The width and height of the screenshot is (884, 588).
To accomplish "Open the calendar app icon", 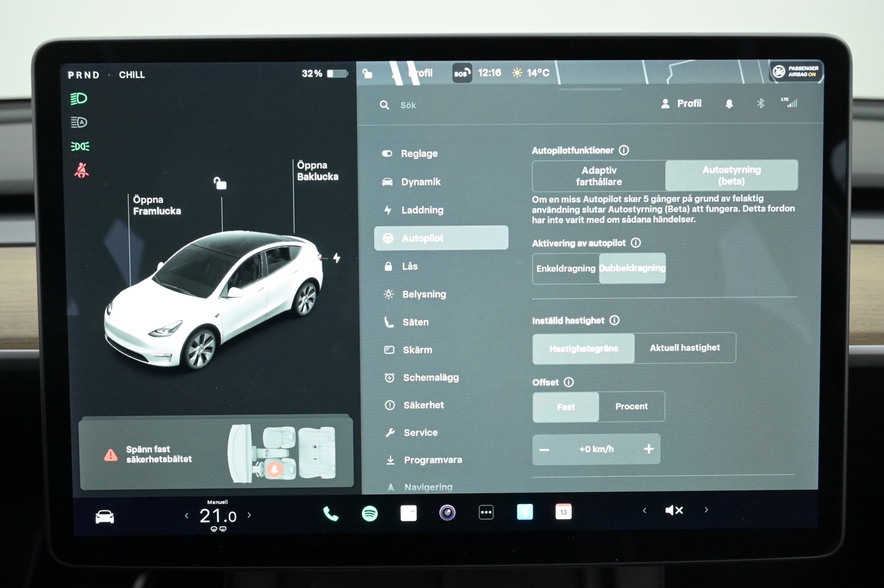I will 563,512.
